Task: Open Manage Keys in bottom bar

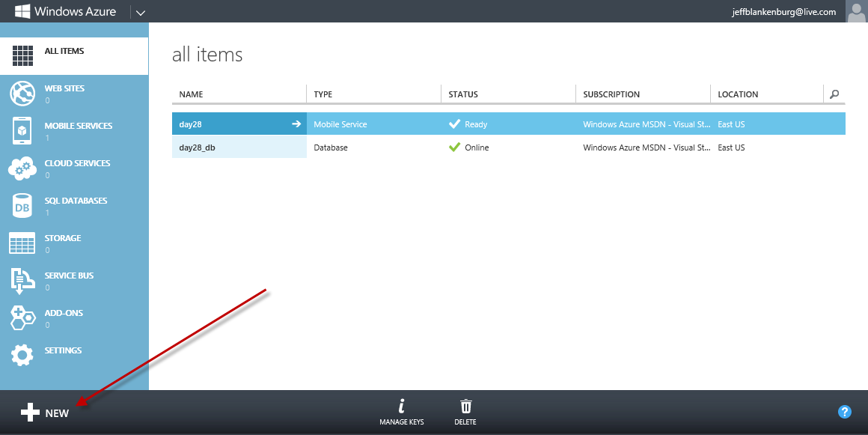Action: tap(401, 411)
